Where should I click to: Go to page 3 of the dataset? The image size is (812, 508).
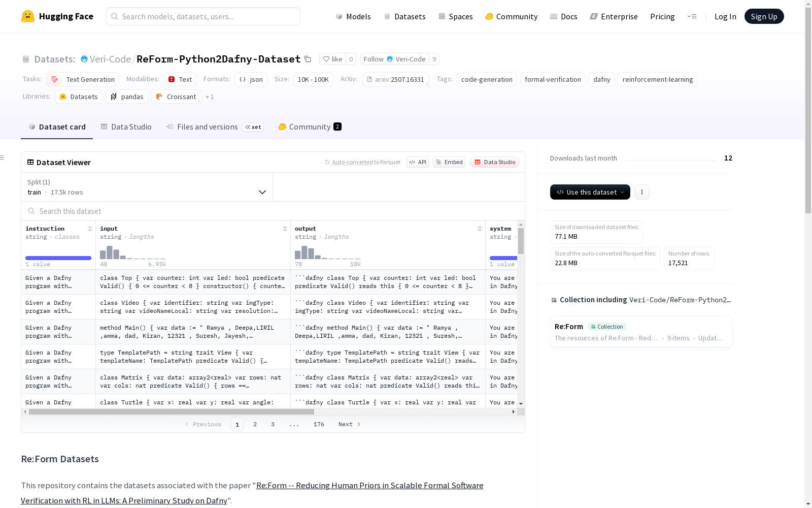273,424
